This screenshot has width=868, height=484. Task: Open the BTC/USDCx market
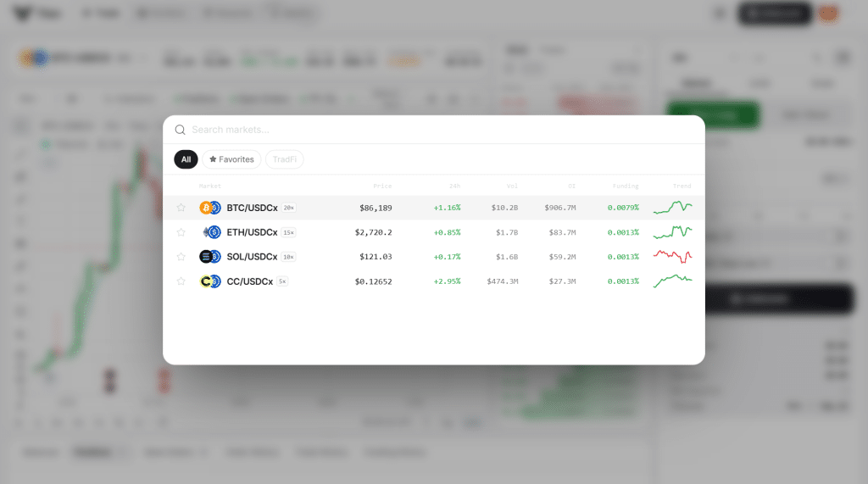(433, 208)
